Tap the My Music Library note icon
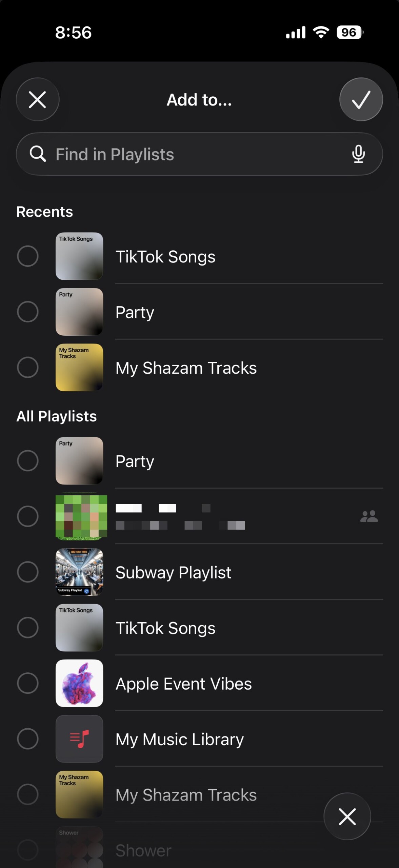This screenshot has height=868, width=399. click(79, 739)
